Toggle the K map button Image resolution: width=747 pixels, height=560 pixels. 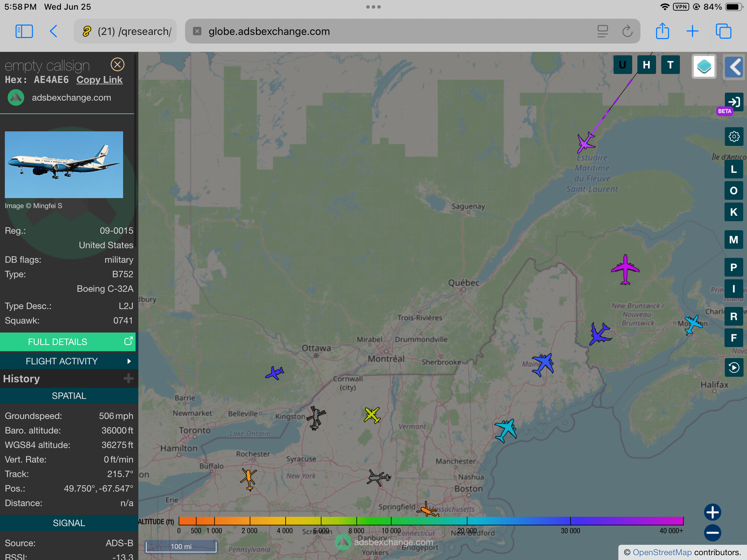click(x=734, y=212)
